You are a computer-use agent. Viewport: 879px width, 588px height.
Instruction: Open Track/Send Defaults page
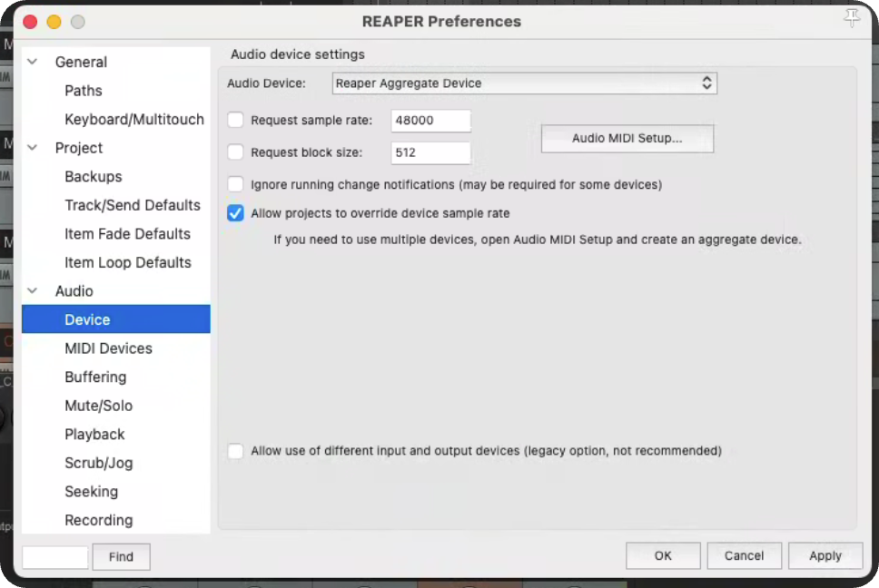(x=133, y=205)
